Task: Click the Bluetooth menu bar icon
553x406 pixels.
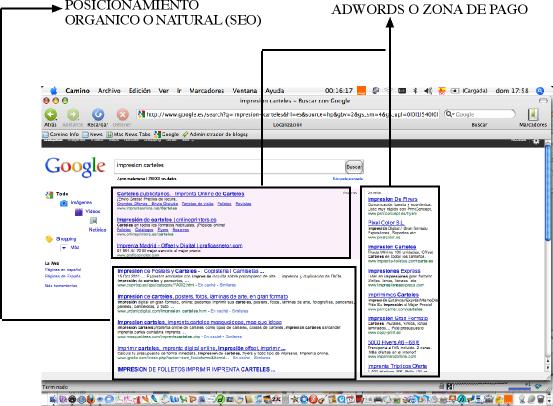Action: (x=415, y=91)
